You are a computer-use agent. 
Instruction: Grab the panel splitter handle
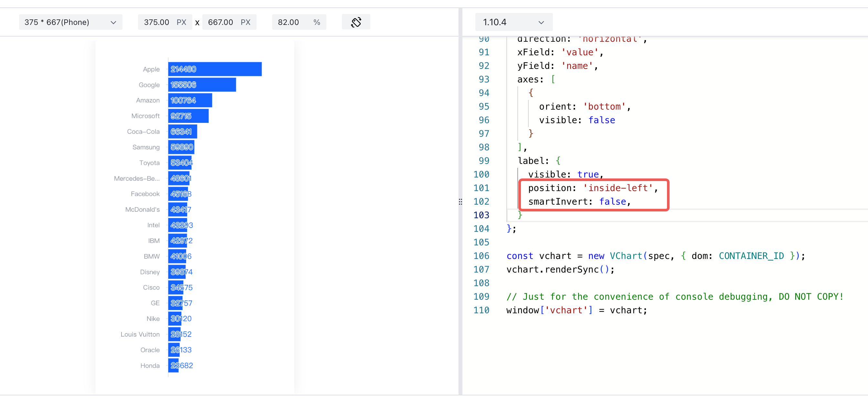460,202
